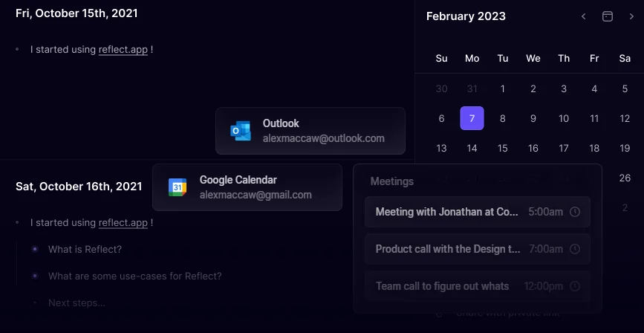
Task: Open reflect.app link under October 15th
Action: click(x=123, y=50)
